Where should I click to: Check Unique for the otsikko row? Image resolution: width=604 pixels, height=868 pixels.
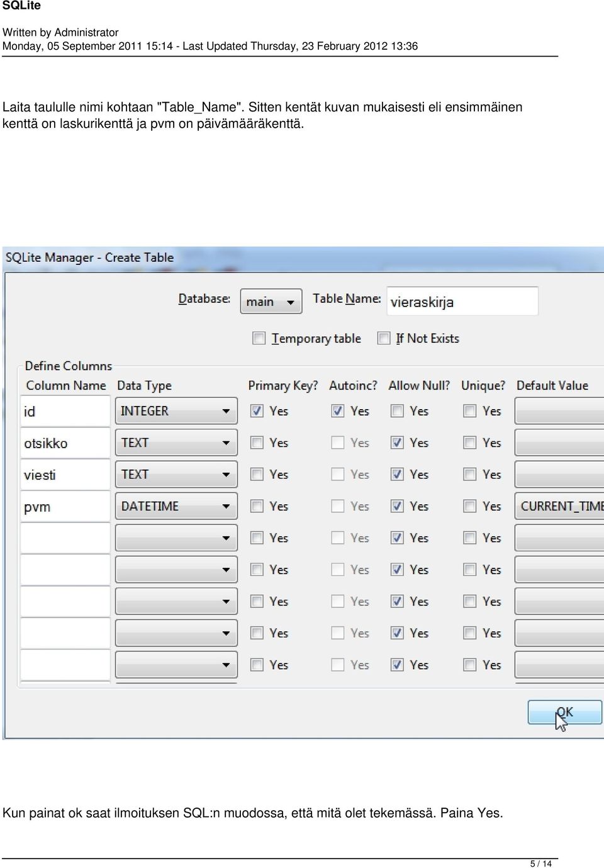[x=470, y=442]
